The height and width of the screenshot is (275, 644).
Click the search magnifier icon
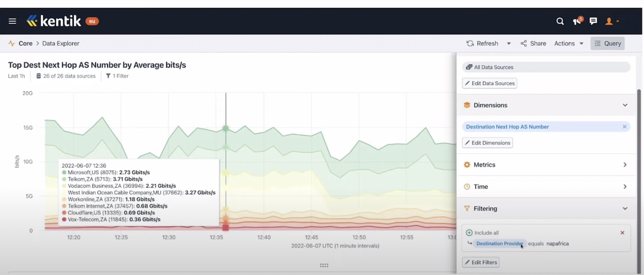560,21
